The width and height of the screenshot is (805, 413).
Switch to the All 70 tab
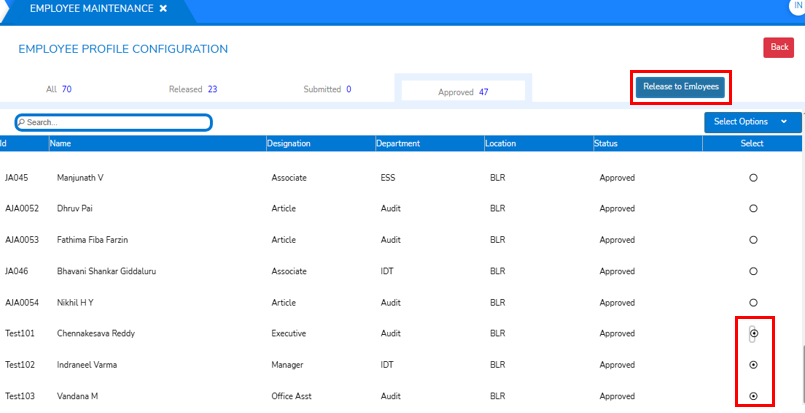(x=59, y=89)
